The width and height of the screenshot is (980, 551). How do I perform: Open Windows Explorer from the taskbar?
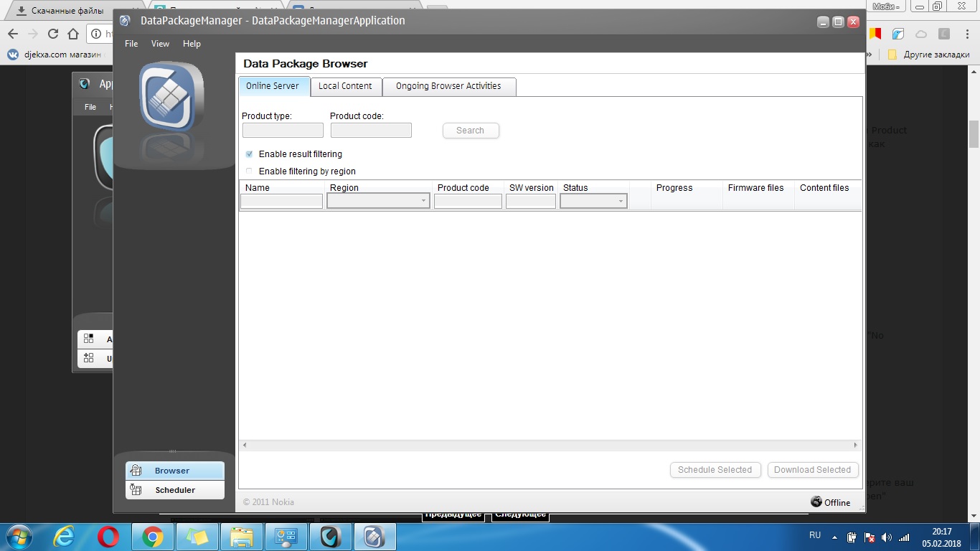(x=241, y=536)
